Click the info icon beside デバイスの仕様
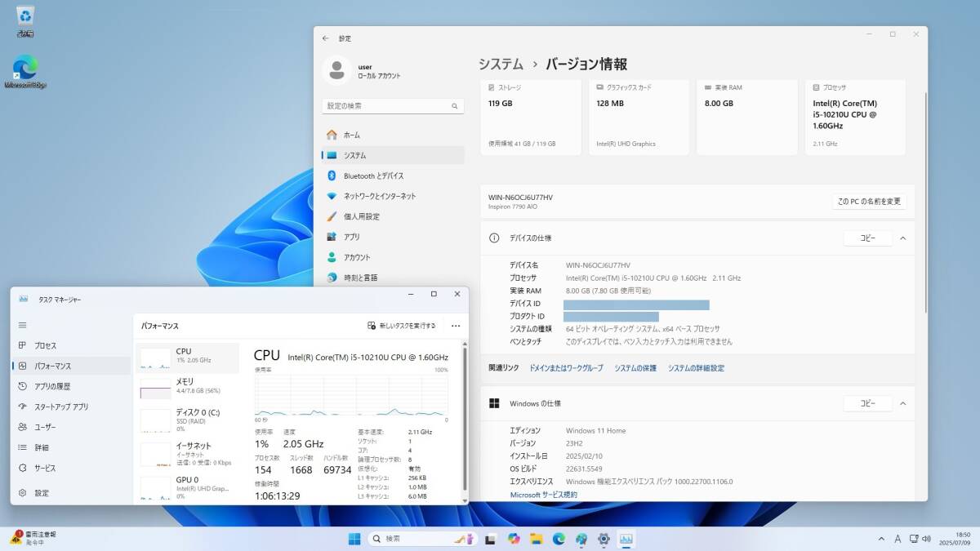This screenshot has width=980, height=551. [x=494, y=238]
